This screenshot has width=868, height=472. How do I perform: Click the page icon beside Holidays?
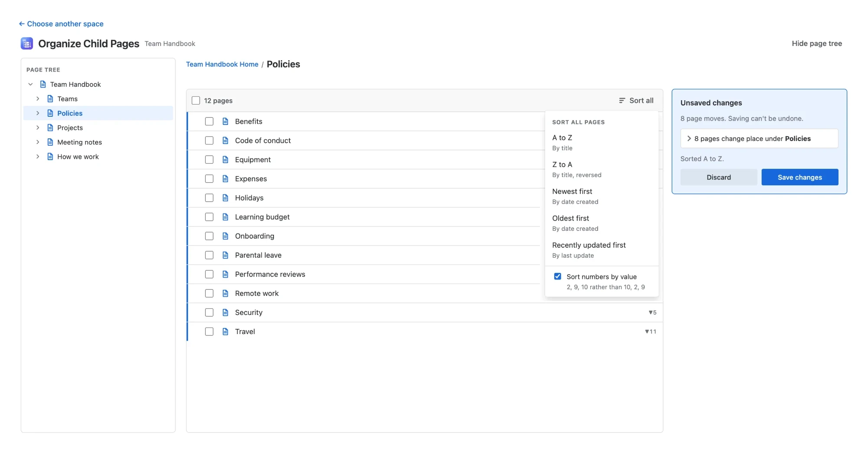pyautogui.click(x=225, y=198)
